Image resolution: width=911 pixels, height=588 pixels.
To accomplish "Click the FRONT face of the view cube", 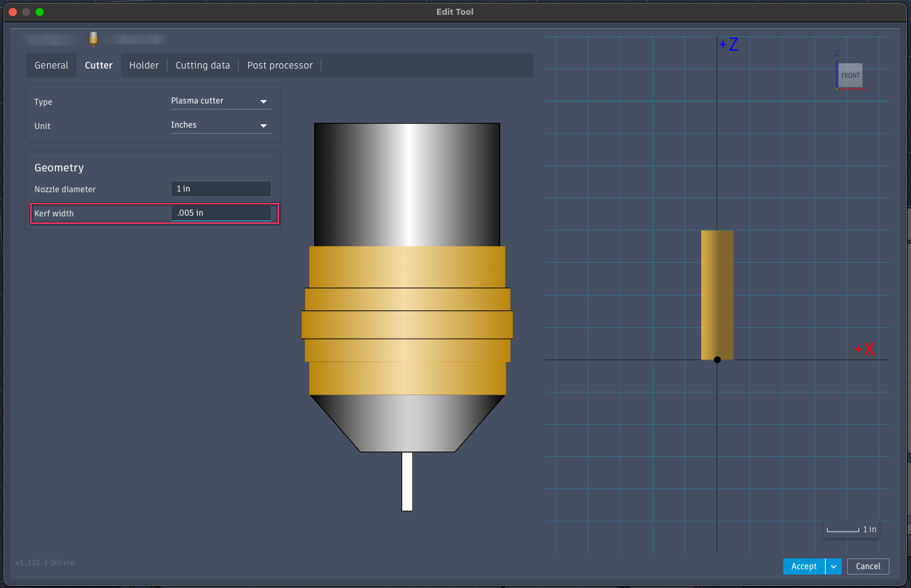I will pos(850,75).
